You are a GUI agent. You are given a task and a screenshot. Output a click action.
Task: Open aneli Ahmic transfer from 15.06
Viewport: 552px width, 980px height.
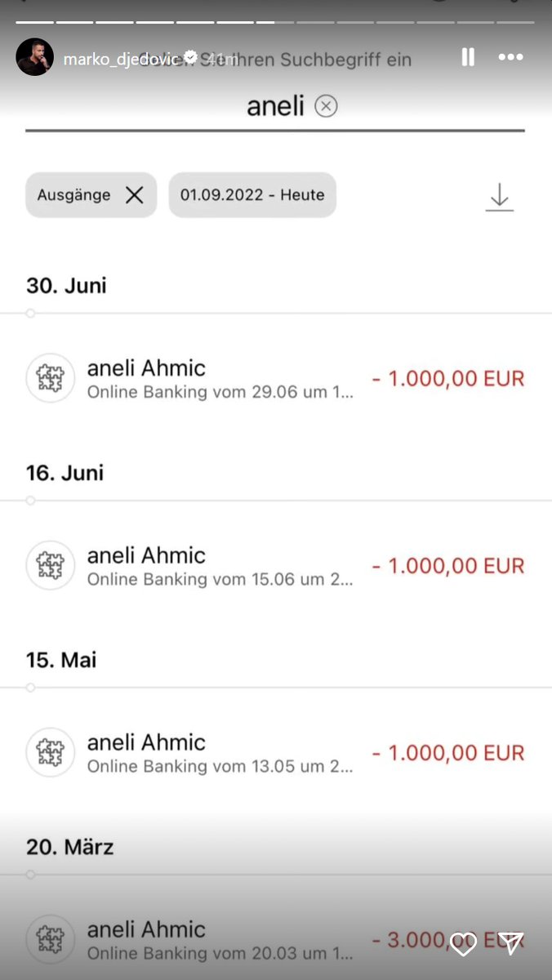(276, 566)
